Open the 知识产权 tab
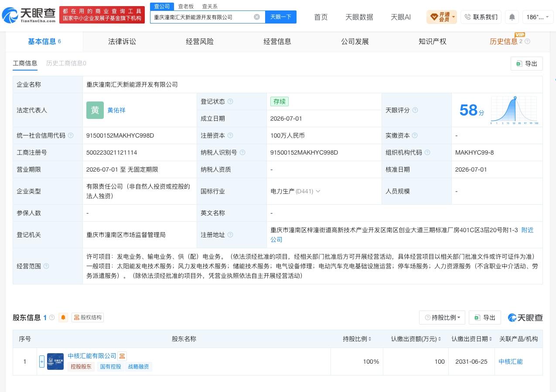The height and width of the screenshot is (392, 556). 433,41
